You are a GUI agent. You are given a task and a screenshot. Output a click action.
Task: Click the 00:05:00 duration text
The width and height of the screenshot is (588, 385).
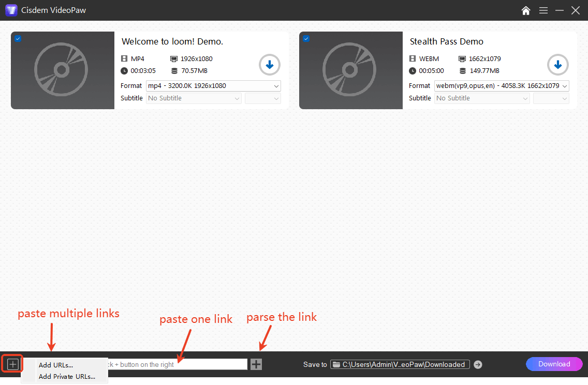431,71
